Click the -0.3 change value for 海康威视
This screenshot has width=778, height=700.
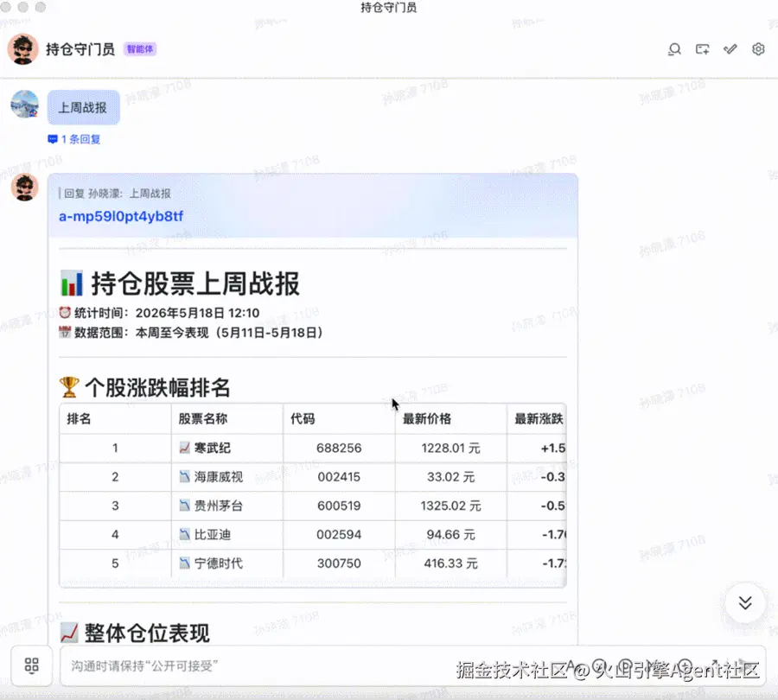click(552, 477)
